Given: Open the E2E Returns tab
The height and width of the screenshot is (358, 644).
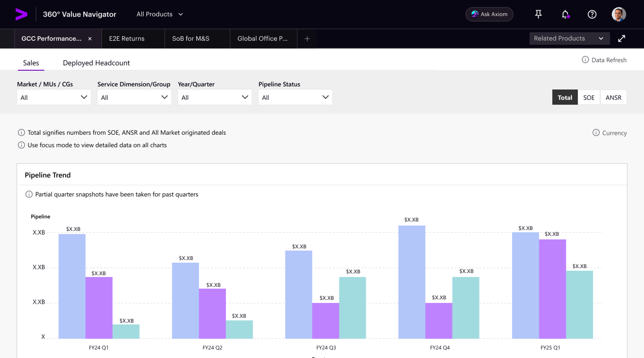Looking at the screenshot, I should pos(127,38).
